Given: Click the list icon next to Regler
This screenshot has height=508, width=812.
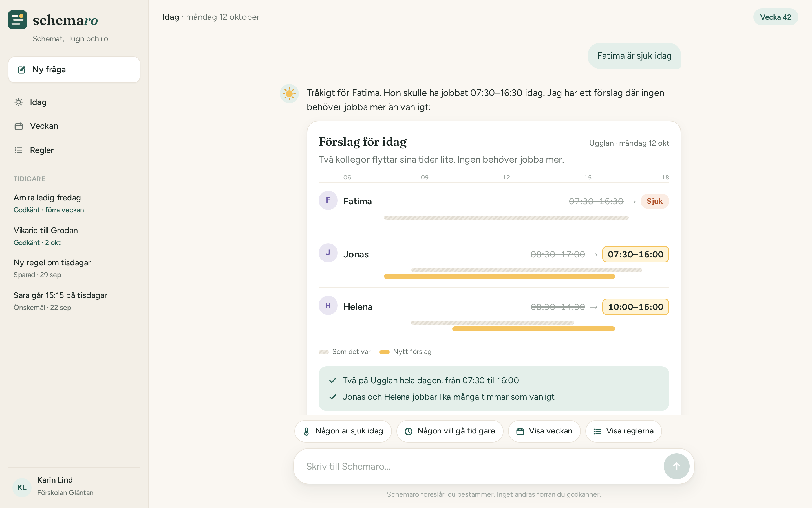Looking at the screenshot, I should (x=19, y=150).
